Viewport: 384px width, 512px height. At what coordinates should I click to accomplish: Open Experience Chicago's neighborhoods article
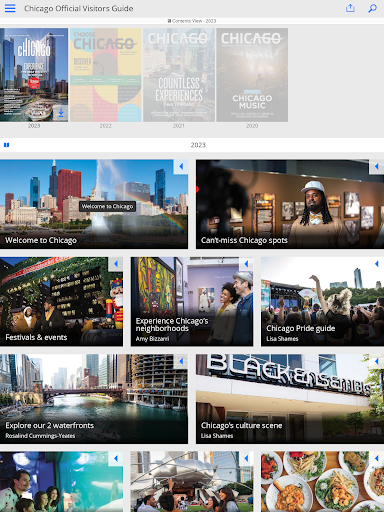[x=192, y=301]
